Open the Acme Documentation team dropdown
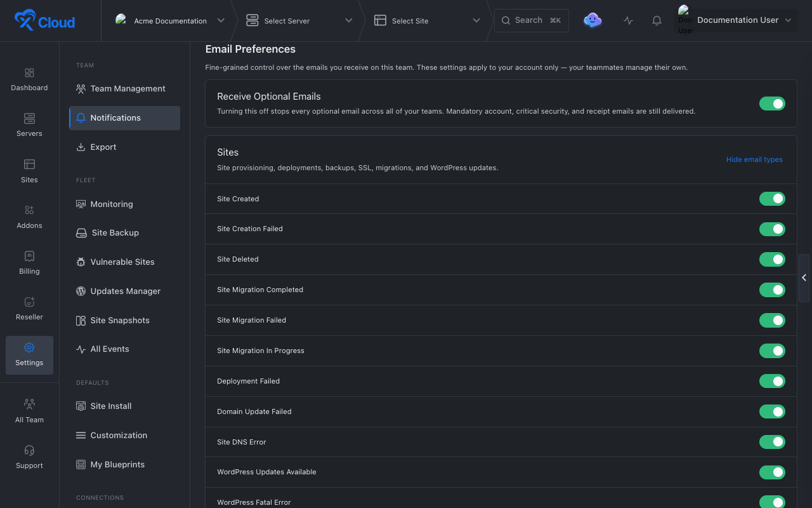Screen dimensions: 812x508 point(169,20)
